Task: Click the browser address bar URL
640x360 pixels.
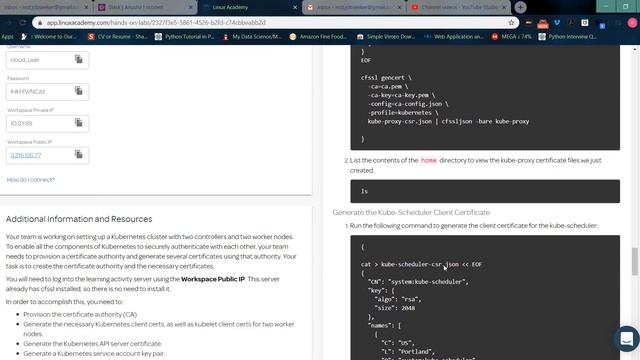Action: (156, 23)
